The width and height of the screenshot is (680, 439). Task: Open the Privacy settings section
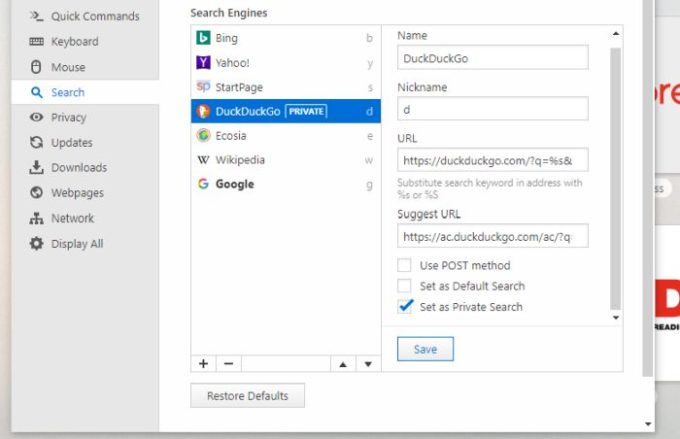[68, 117]
